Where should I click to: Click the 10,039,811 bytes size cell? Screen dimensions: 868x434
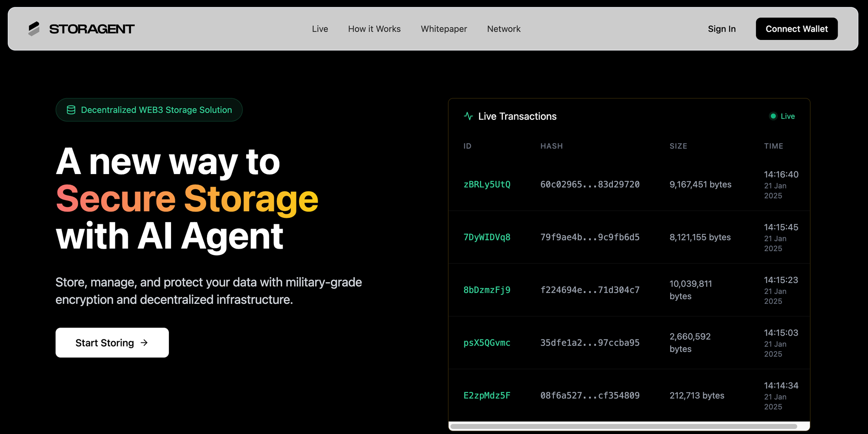pos(691,290)
